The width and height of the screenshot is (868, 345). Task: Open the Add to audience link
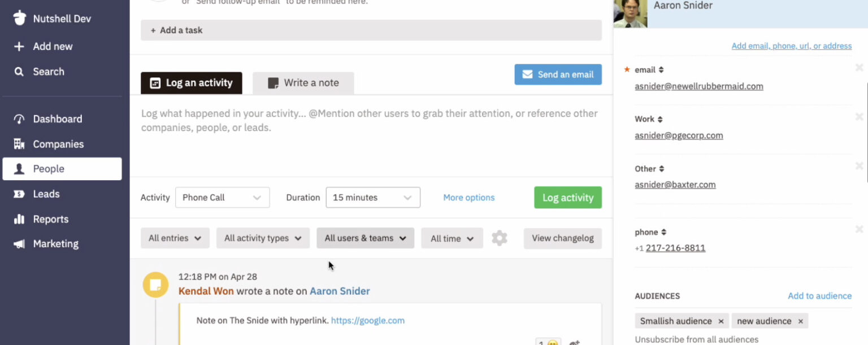[819, 295]
